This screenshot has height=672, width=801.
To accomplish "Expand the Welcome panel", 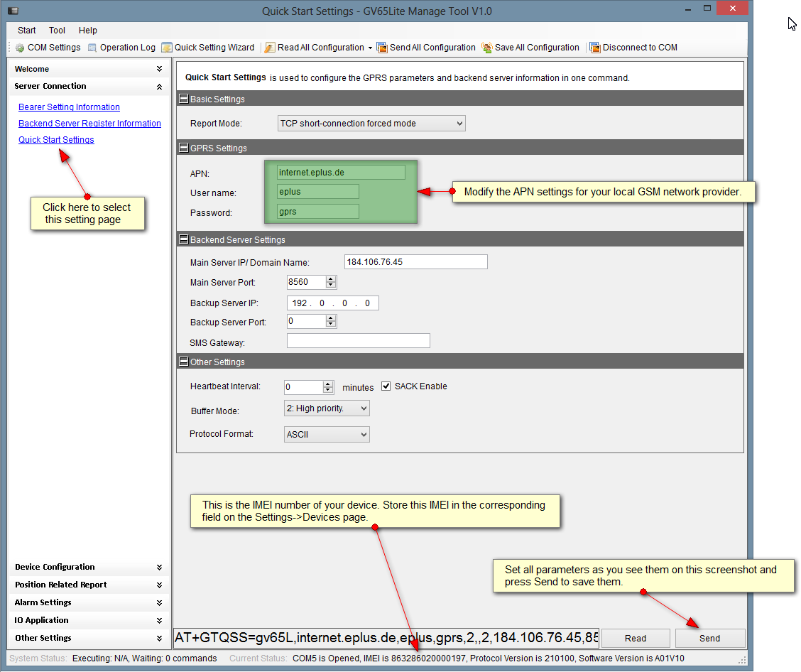I will pos(159,69).
